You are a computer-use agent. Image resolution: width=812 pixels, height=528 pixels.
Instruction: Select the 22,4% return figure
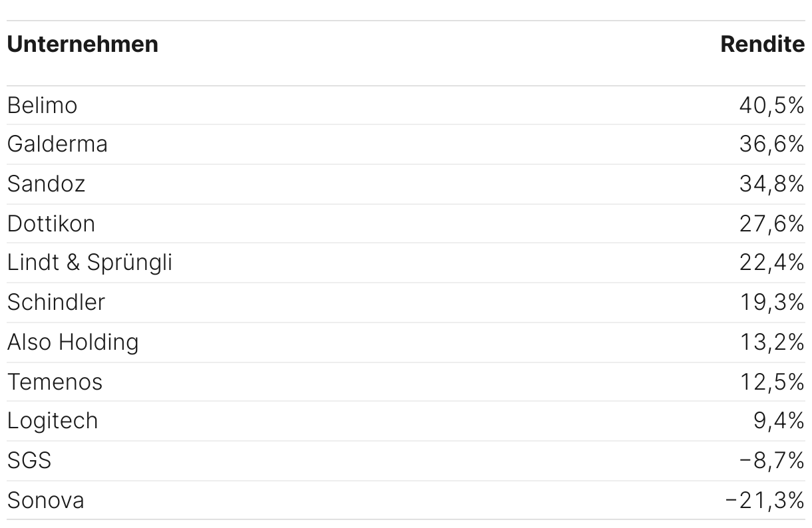[772, 263]
